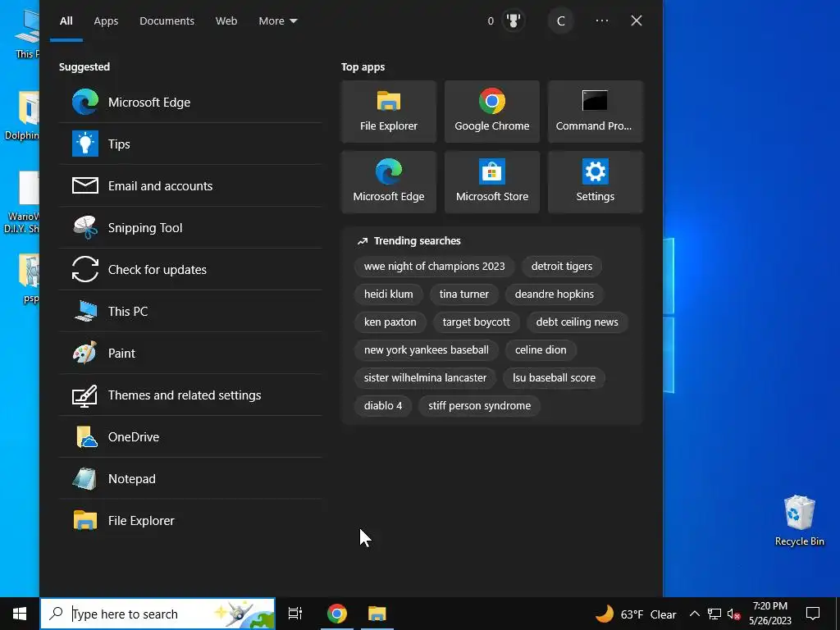The height and width of the screenshot is (630, 840).
Task: Open Settings gear tile in Top apps
Action: click(x=596, y=182)
